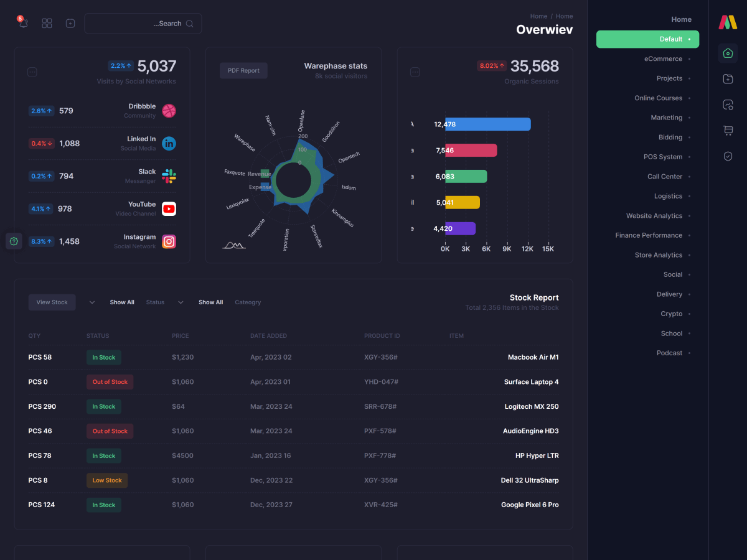Click the Dribbble logo icon
This screenshot has width=747, height=560.
pos(169,111)
